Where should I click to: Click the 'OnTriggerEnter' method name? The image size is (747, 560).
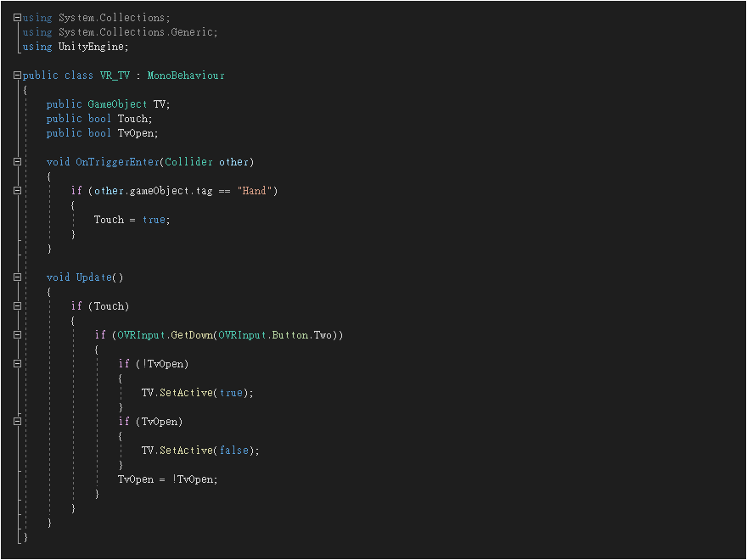[x=118, y=162]
